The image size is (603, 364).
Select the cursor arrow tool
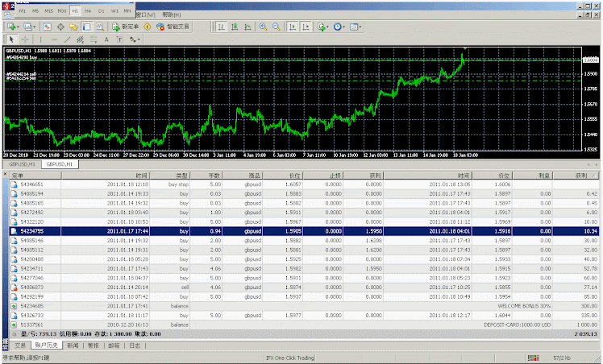click(x=11, y=39)
